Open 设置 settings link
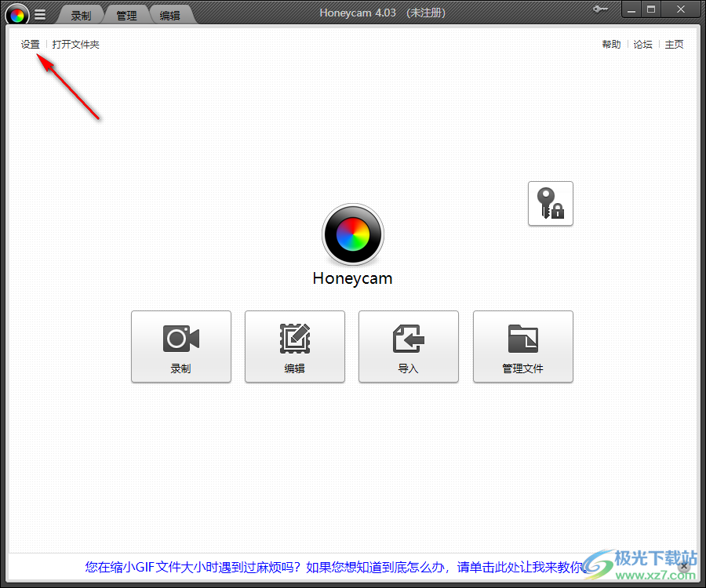Image resolution: width=706 pixels, height=588 pixels. click(30, 44)
